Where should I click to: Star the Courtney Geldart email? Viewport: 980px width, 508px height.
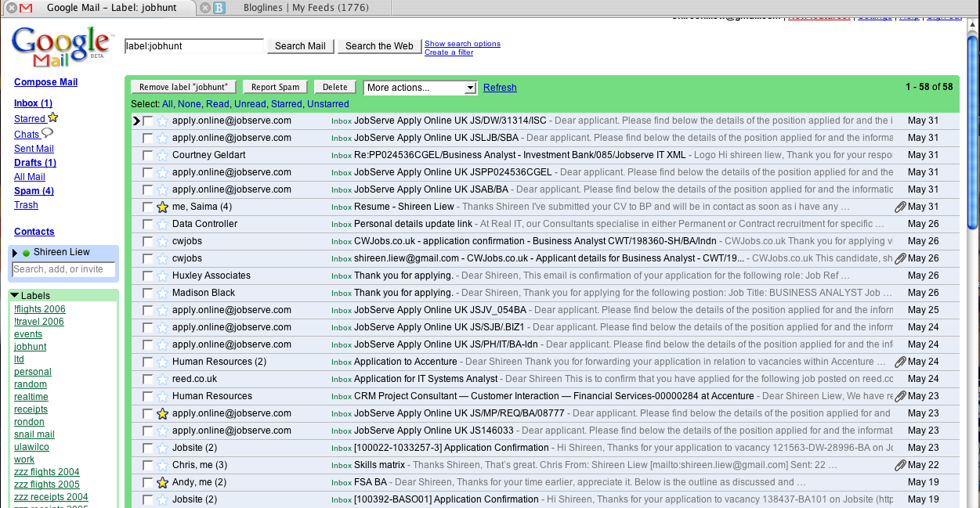point(162,155)
